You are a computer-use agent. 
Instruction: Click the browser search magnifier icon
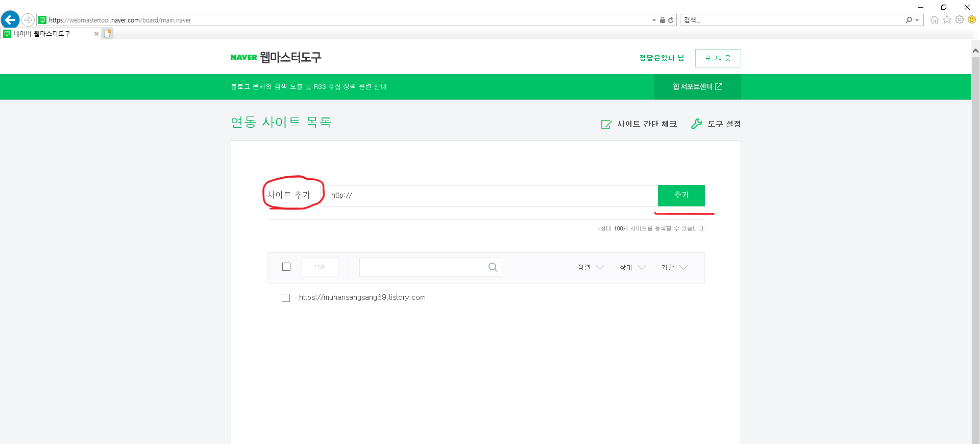909,20
